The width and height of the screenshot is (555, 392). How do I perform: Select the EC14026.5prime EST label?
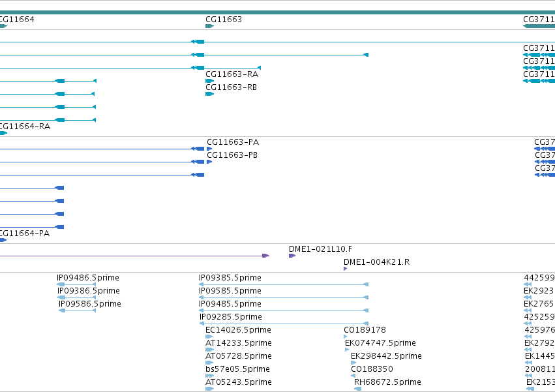coord(238,330)
